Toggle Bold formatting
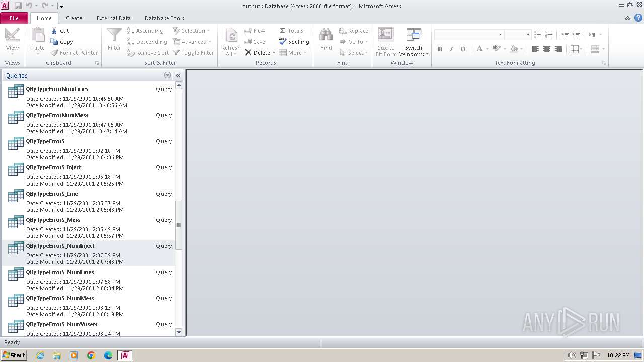 click(x=440, y=49)
